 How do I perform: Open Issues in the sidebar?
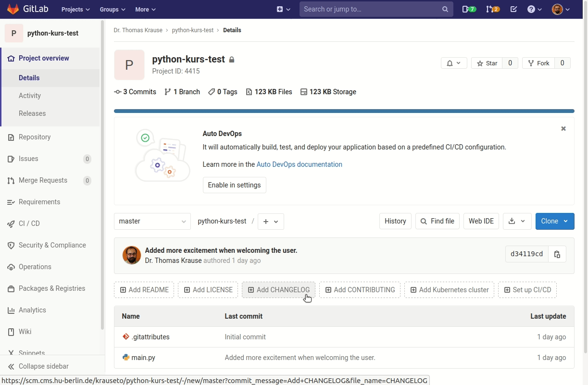28,159
